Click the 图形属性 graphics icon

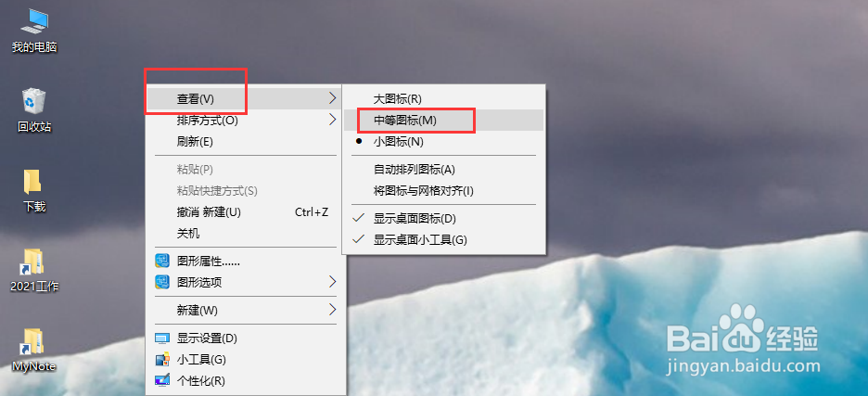[x=161, y=261]
